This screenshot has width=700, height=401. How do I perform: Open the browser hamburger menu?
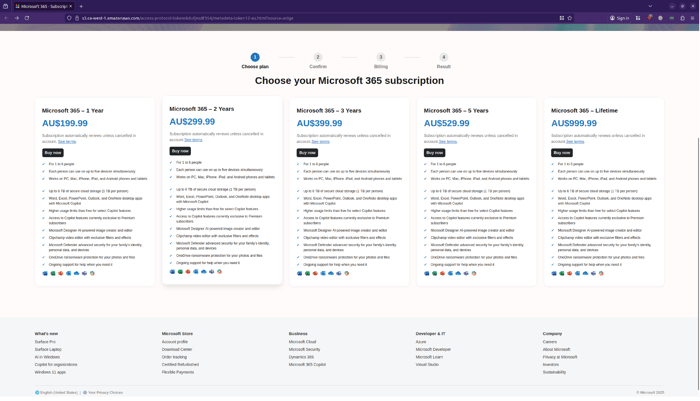coord(692,18)
